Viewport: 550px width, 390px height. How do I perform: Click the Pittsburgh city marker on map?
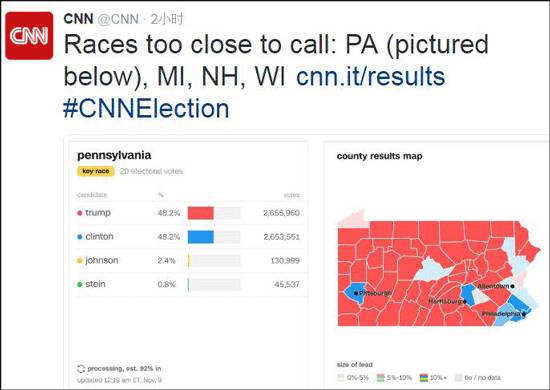356,293
